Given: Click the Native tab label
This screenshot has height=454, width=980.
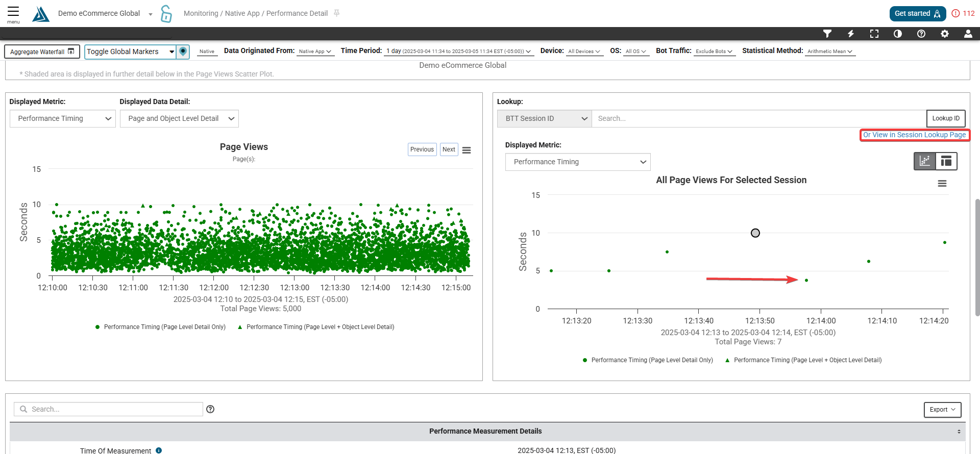Looking at the screenshot, I should tap(207, 52).
